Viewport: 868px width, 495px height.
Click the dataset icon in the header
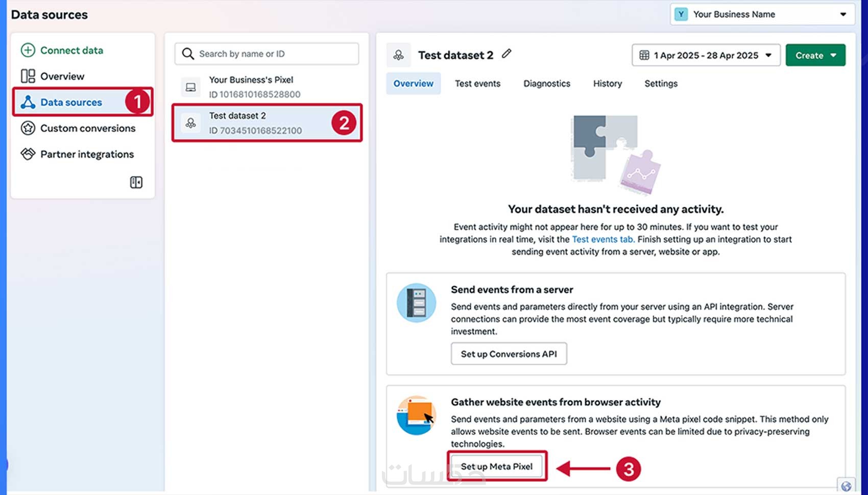click(398, 55)
